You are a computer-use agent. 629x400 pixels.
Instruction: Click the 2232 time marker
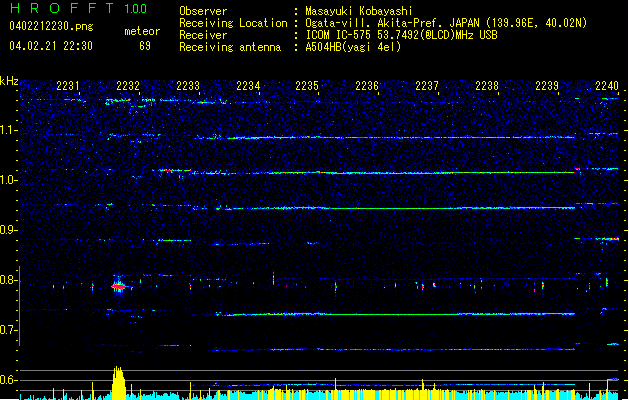[128, 85]
